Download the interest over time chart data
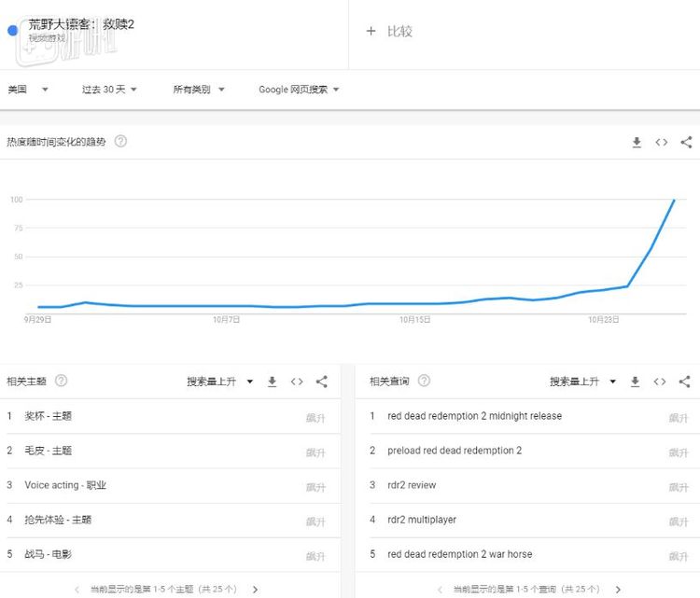Image resolution: width=700 pixels, height=598 pixels. [637, 142]
